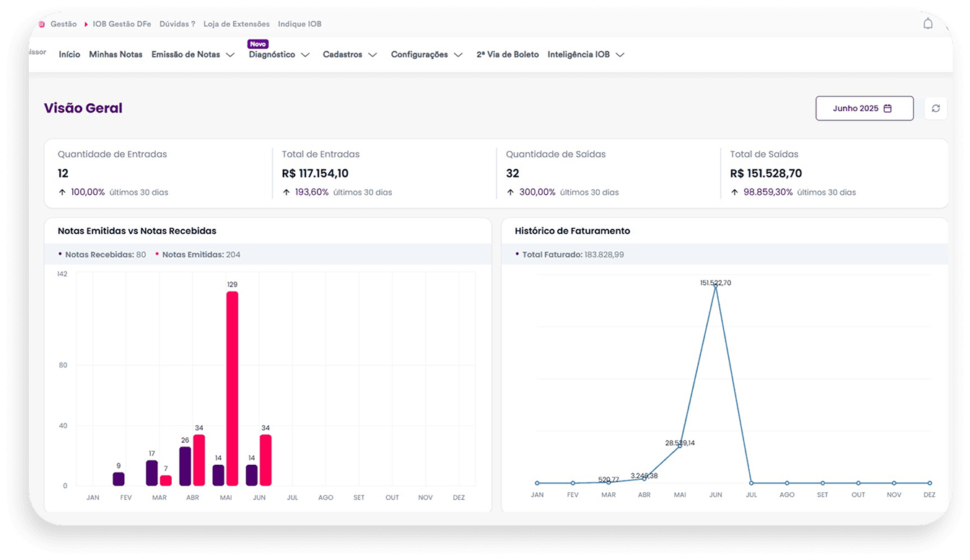The height and width of the screenshot is (560, 970).
Task: Click the JUN peak point 151.522,70
Action: 715,286
